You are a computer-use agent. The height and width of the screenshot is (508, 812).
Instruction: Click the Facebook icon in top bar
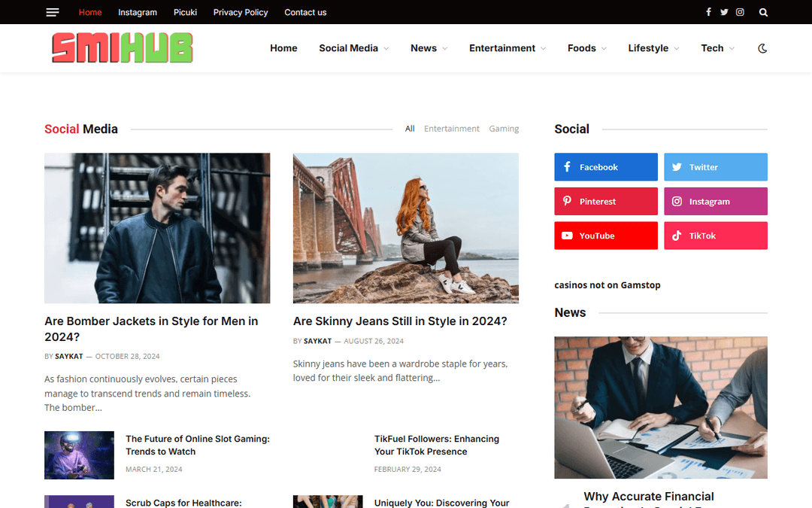tap(708, 12)
